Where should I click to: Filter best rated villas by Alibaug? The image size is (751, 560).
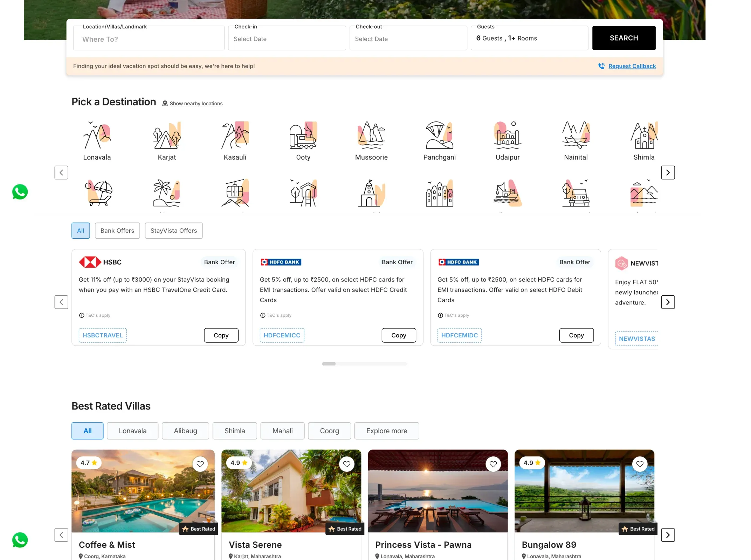pos(186,431)
